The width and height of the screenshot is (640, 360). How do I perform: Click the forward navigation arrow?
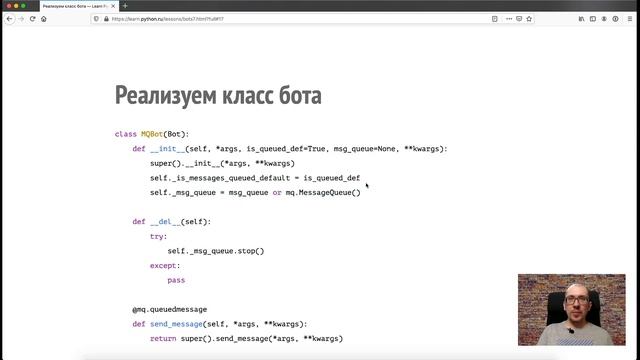coord(21,19)
